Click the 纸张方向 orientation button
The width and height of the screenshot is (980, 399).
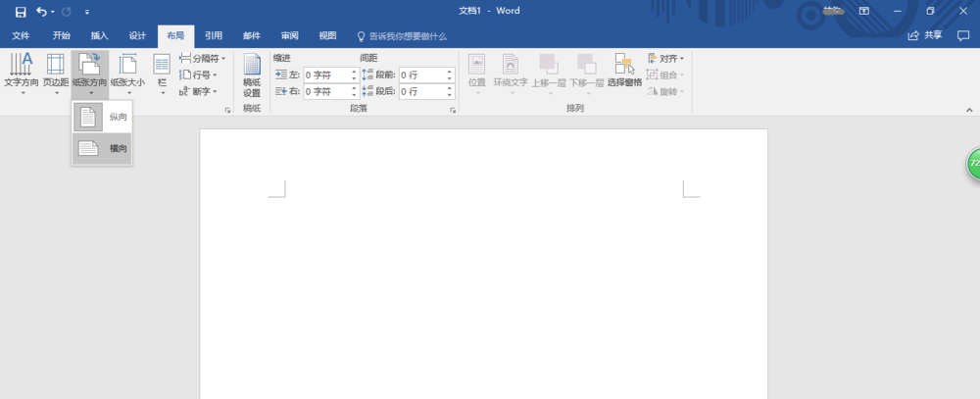(x=90, y=75)
